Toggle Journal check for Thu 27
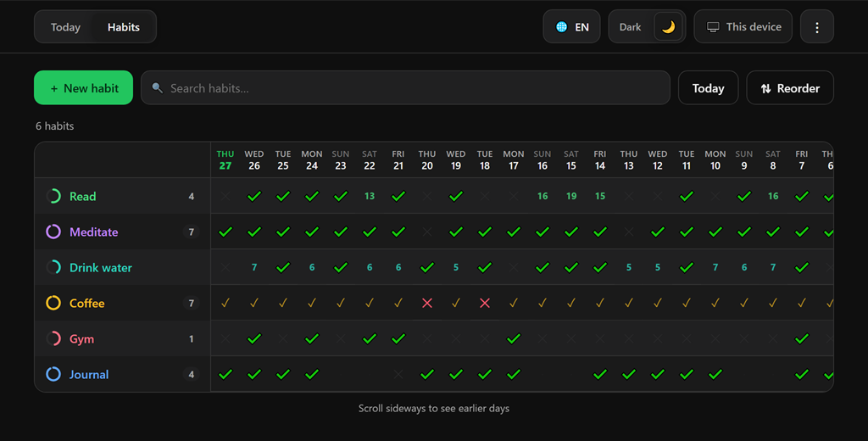 point(225,374)
